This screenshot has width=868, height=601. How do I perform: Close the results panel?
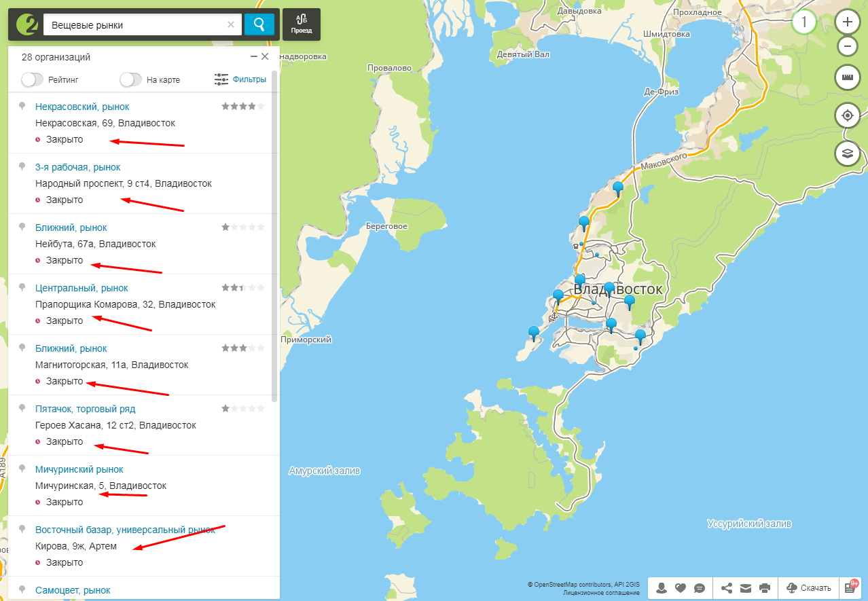point(265,57)
